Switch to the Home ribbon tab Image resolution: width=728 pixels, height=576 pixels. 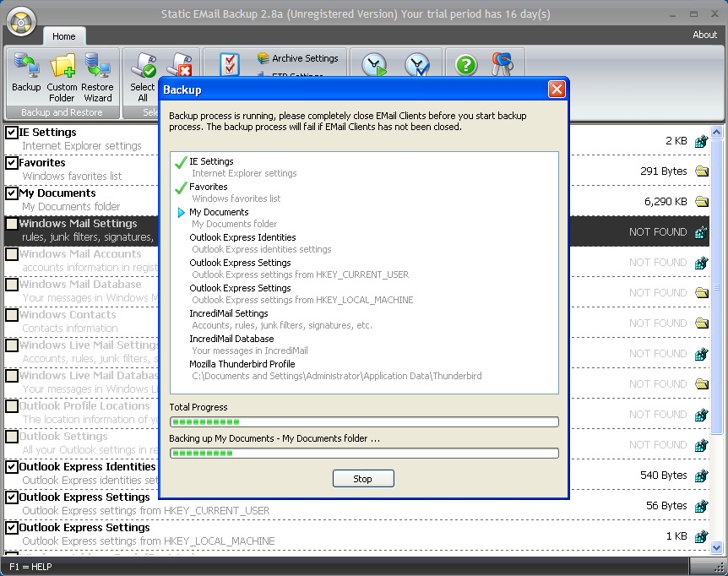(64, 36)
